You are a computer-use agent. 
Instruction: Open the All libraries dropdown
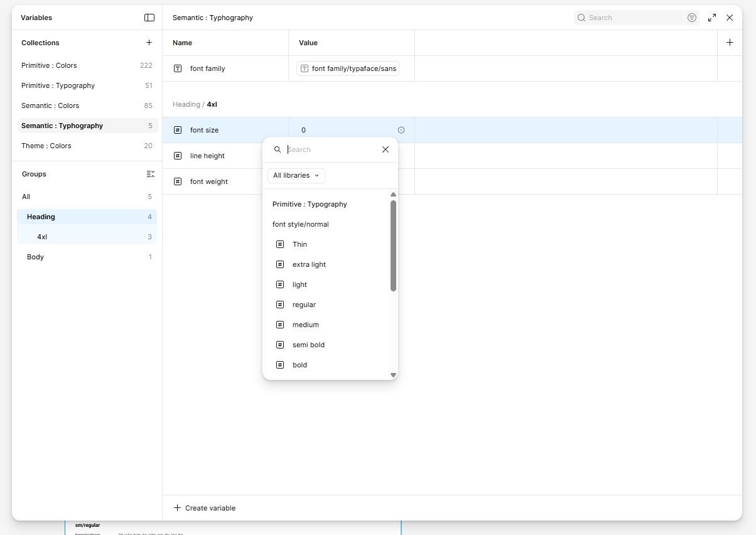click(x=296, y=176)
